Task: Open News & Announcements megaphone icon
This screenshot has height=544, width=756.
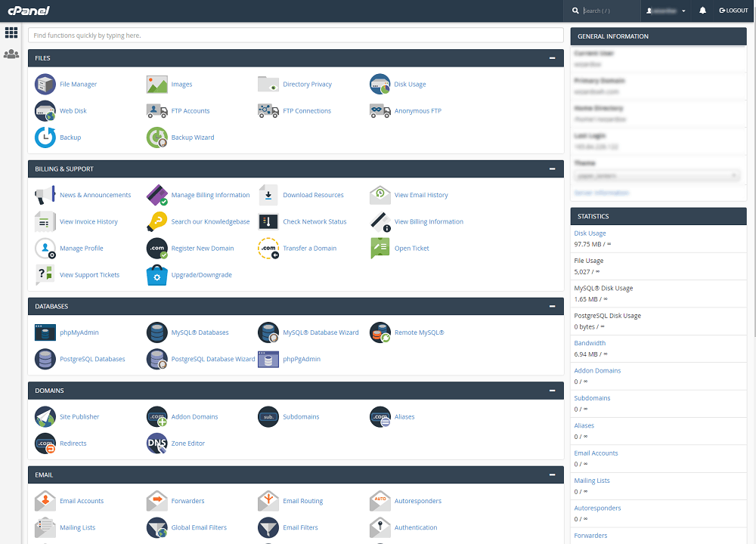Action: pos(45,195)
